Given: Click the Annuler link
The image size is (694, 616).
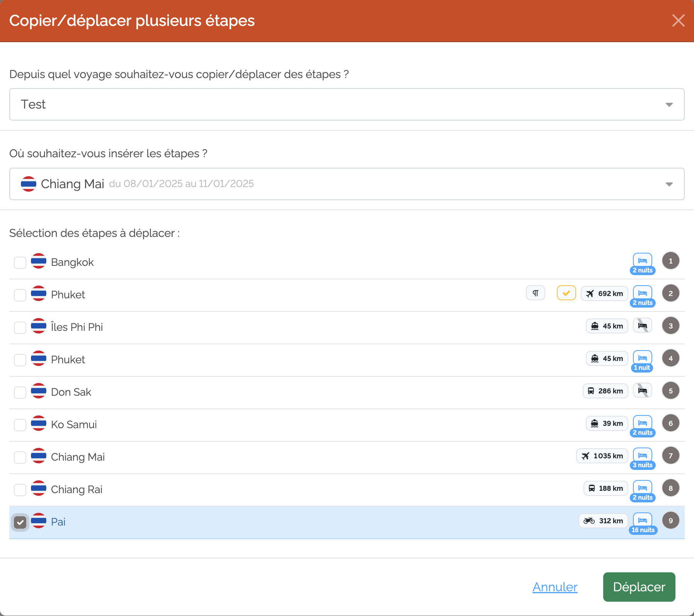Looking at the screenshot, I should coord(555,587).
